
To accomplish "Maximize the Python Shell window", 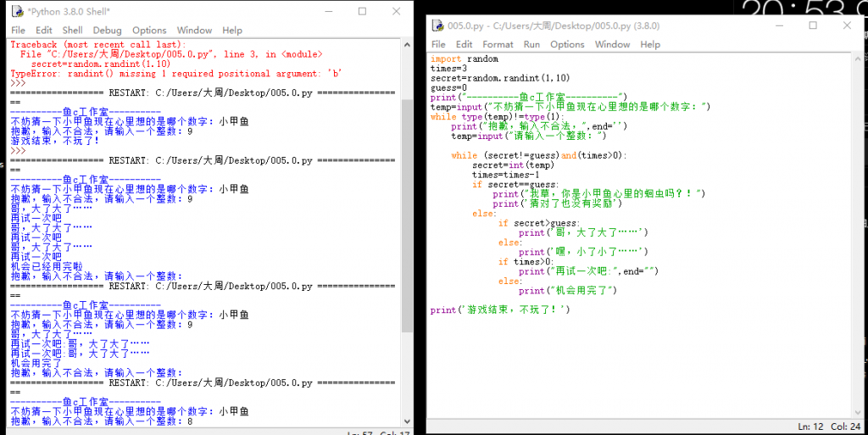I will pyautogui.click(x=362, y=11).
